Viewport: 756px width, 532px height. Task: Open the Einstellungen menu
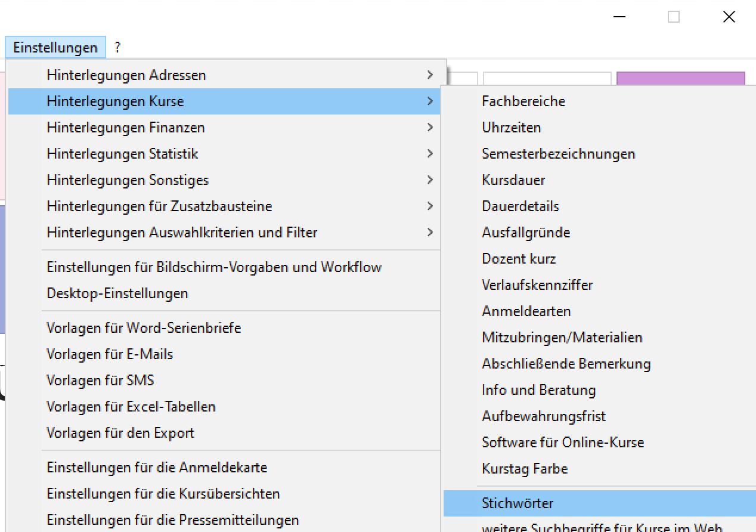(x=55, y=47)
